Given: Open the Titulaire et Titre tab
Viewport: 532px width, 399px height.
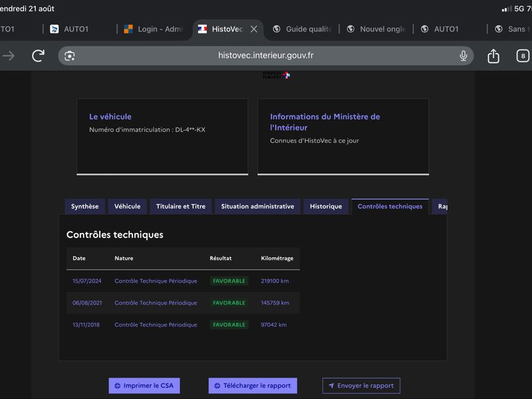Looking at the screenshot, I should pos(181,206).
